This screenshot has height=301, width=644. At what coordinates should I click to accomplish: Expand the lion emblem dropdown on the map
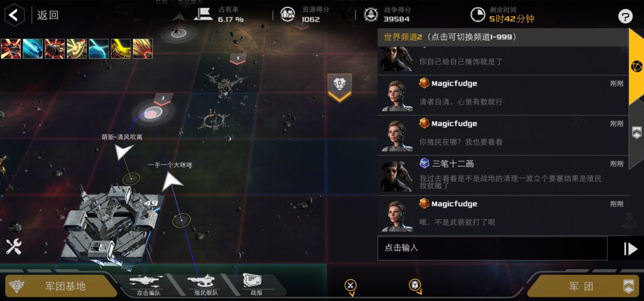point(340,88)
